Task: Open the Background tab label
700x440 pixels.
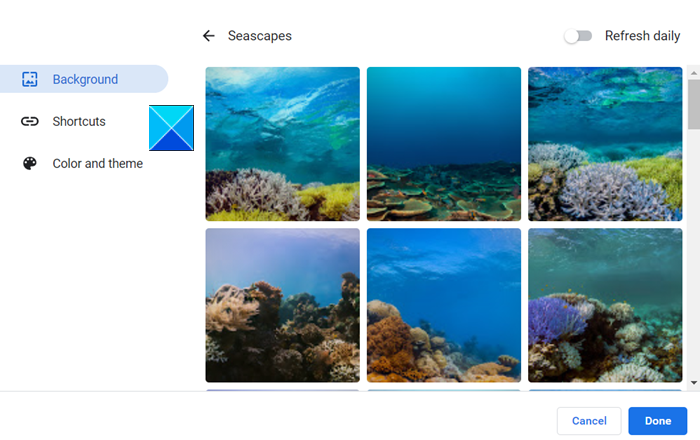Action: click(85, 79)
